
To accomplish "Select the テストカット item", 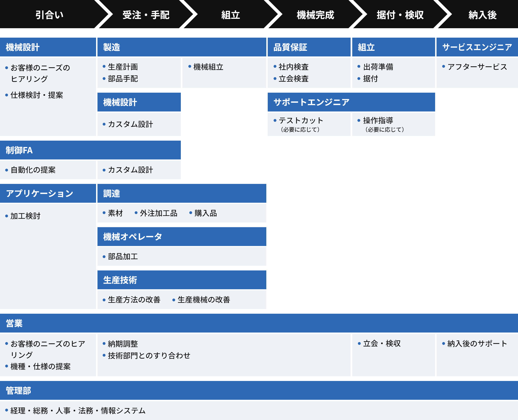I will tap(301, 120).
